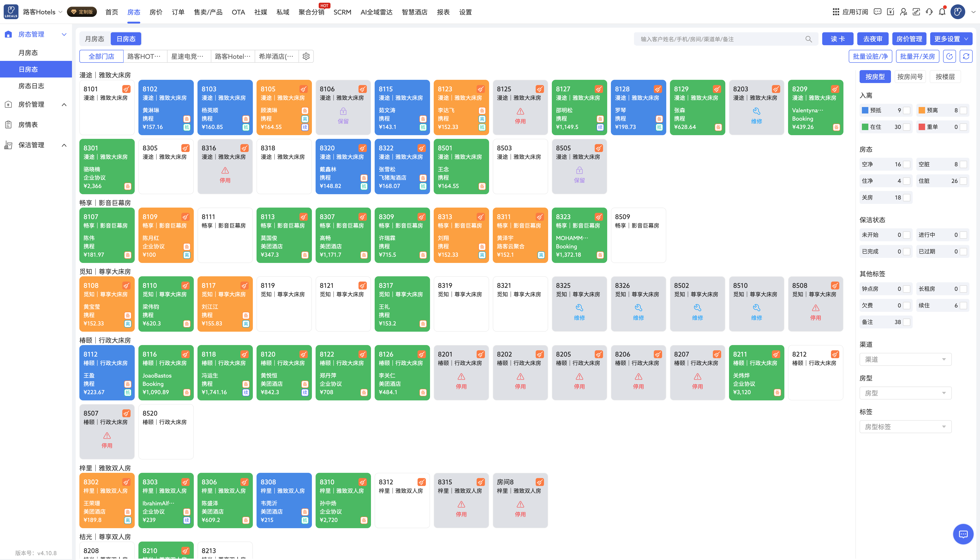
Task: Open the 订单 top menu
Action: (x=178, y=12)
